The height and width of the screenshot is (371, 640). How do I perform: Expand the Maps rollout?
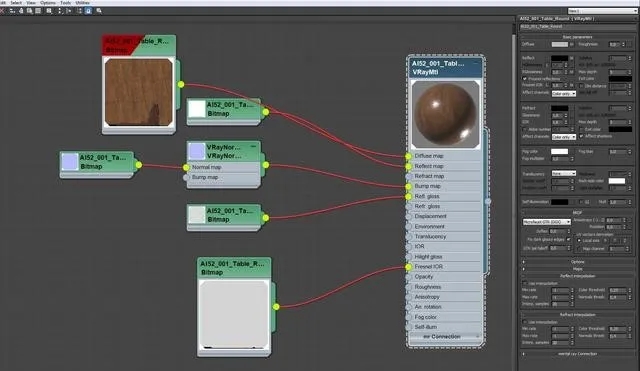coord(577,269)
